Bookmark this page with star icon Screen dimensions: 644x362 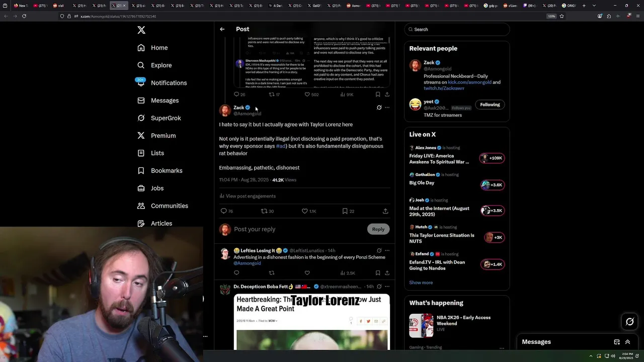[561, 16]
